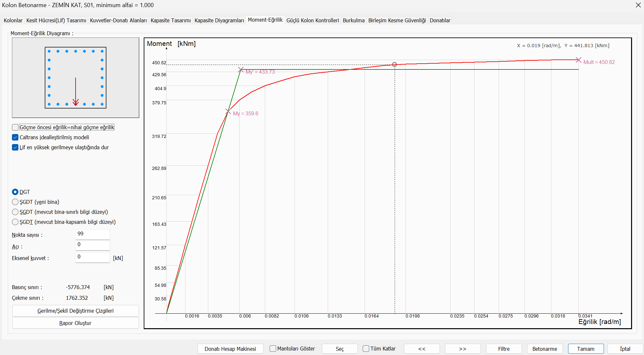Enable Göçme öncesi eğrilik checkbox

[x=15, y=127]
